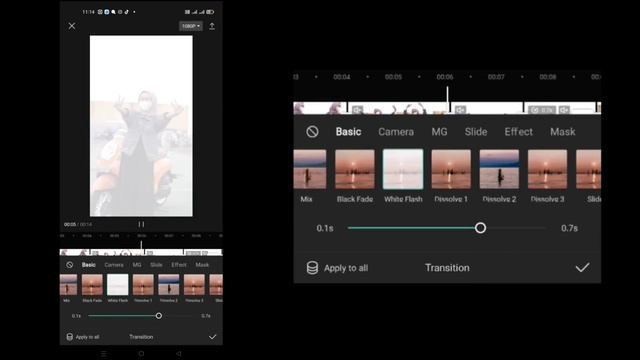Open the MG tab on the phone screen
Screen dimensions: 640x360
pos(137,265)
